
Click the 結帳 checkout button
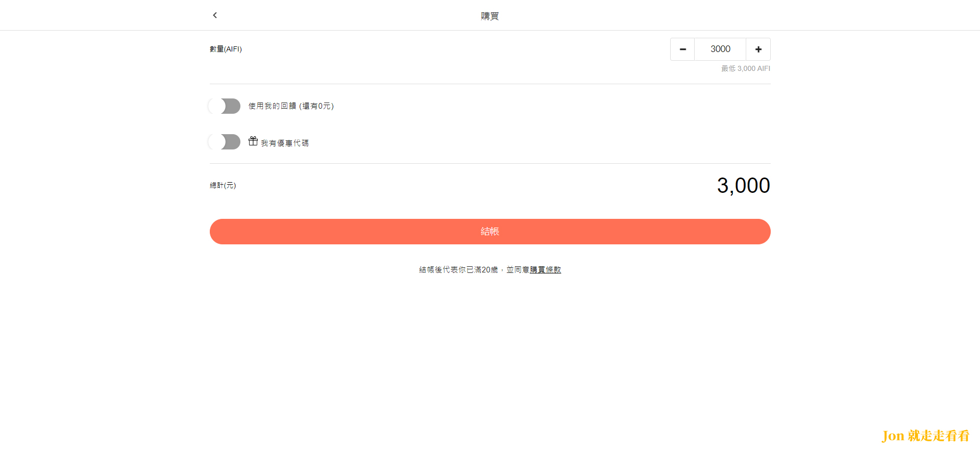point(490,232)
